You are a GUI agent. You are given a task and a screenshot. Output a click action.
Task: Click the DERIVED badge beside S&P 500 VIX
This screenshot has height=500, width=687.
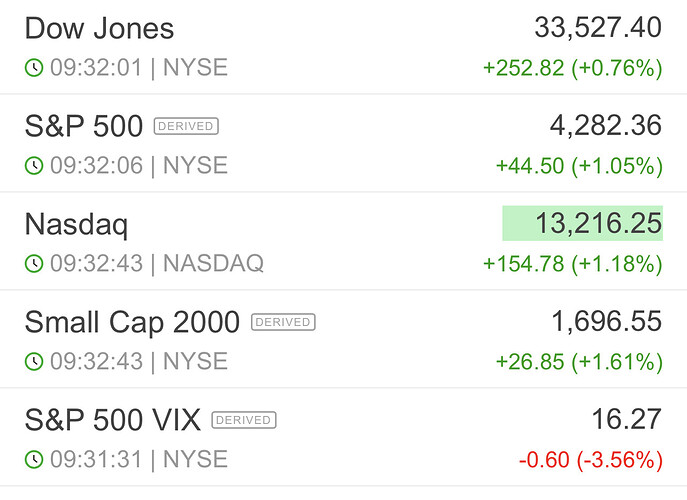(244, 420)
